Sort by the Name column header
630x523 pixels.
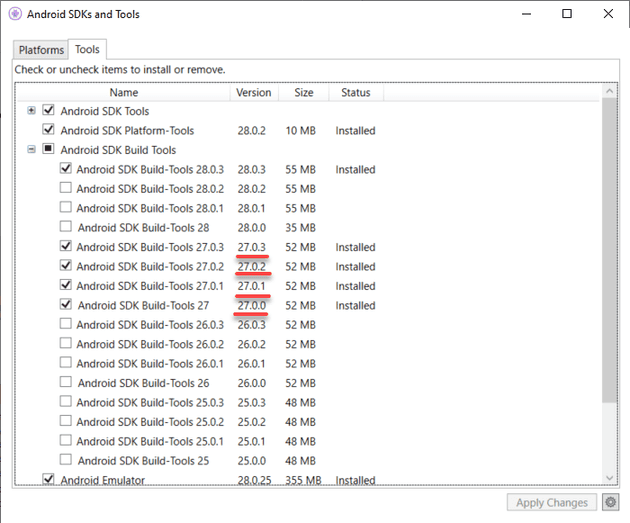[124, 92]
